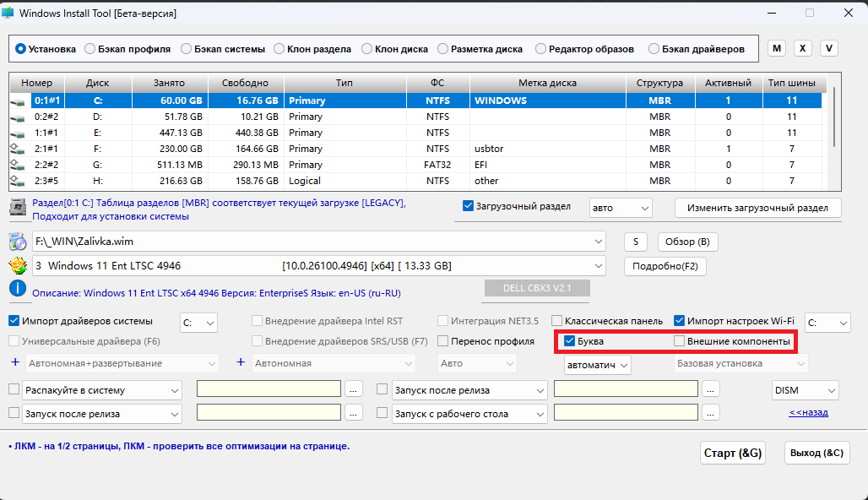Click the Свободно column header
Image resolution: width=868 pixels, height=500 pixels.
245,83
